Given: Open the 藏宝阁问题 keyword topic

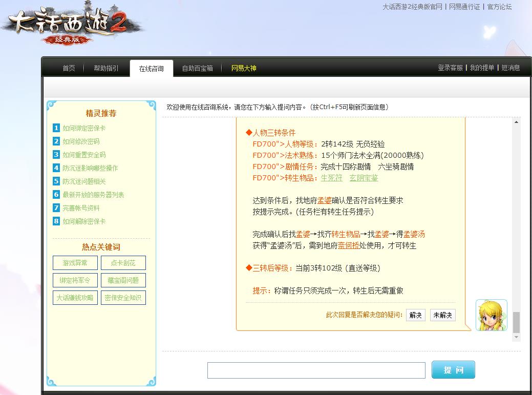Looking at the screenshot, I should coord(123,280).
